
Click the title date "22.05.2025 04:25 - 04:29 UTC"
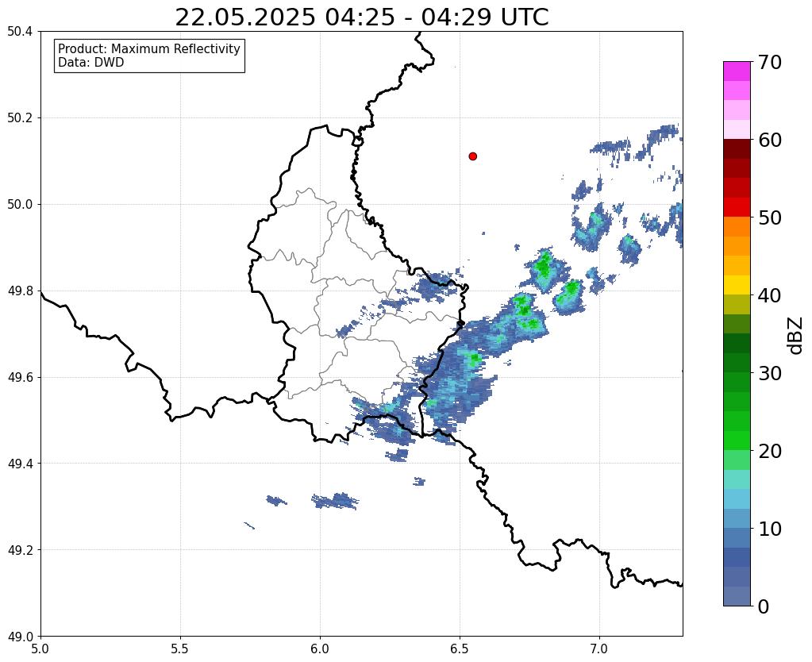tap(361, 17)
